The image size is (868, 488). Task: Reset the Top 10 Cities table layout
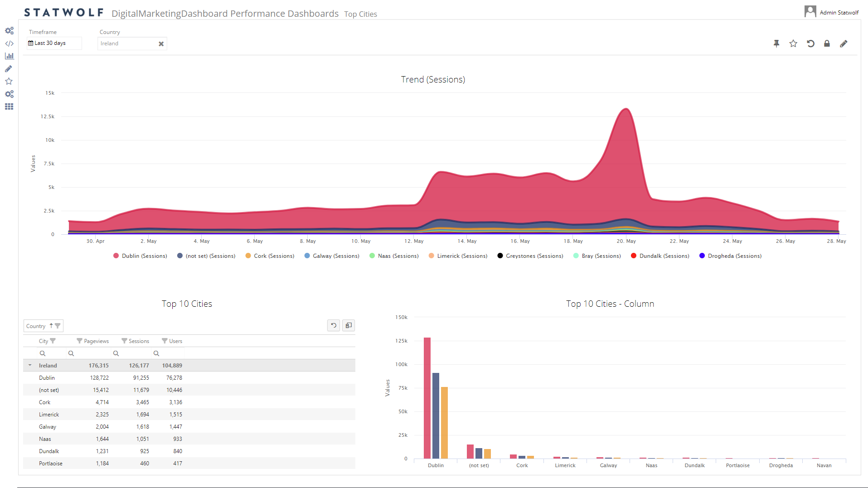coord(334,325)
